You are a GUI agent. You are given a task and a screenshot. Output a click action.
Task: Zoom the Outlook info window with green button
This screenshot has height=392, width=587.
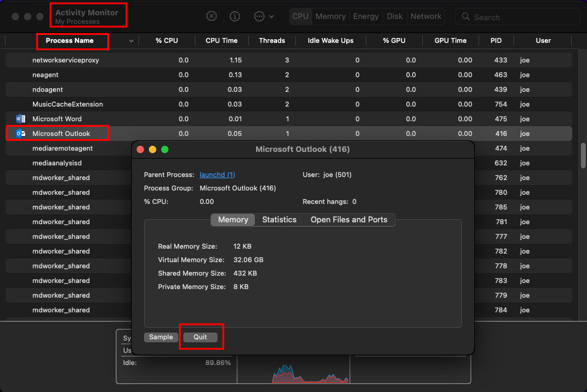[x=165, y=149]
